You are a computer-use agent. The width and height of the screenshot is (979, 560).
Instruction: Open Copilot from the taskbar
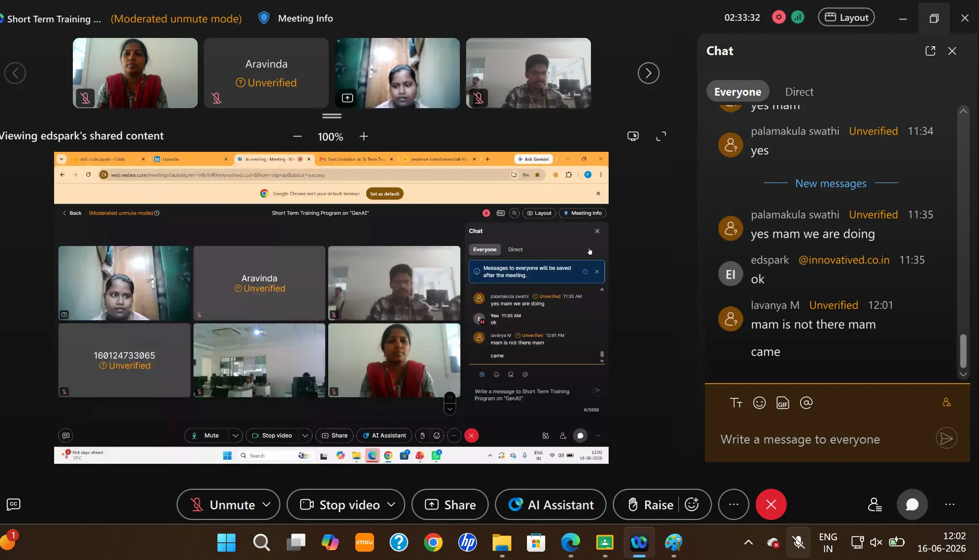(x=330, y=543)
